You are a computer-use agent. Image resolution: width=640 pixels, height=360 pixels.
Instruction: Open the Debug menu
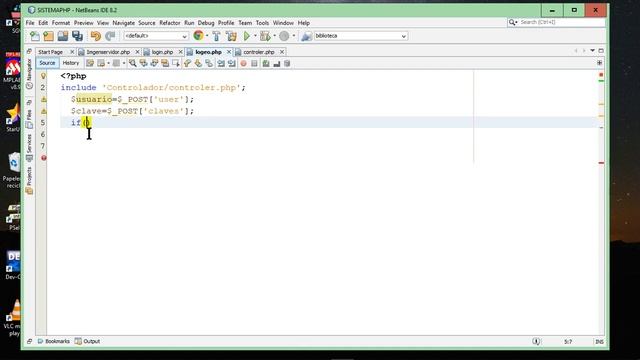pos(206,23)
